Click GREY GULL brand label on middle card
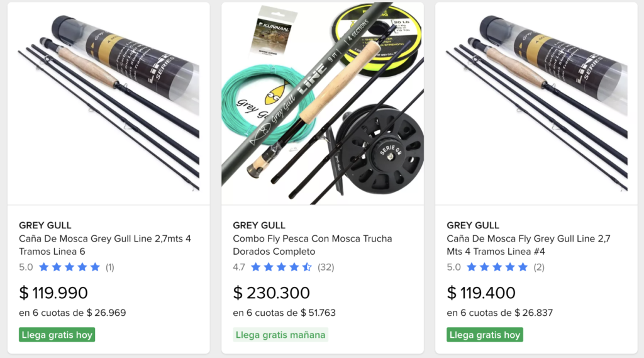This screenshot has width=644, height=358. point(258,225)
